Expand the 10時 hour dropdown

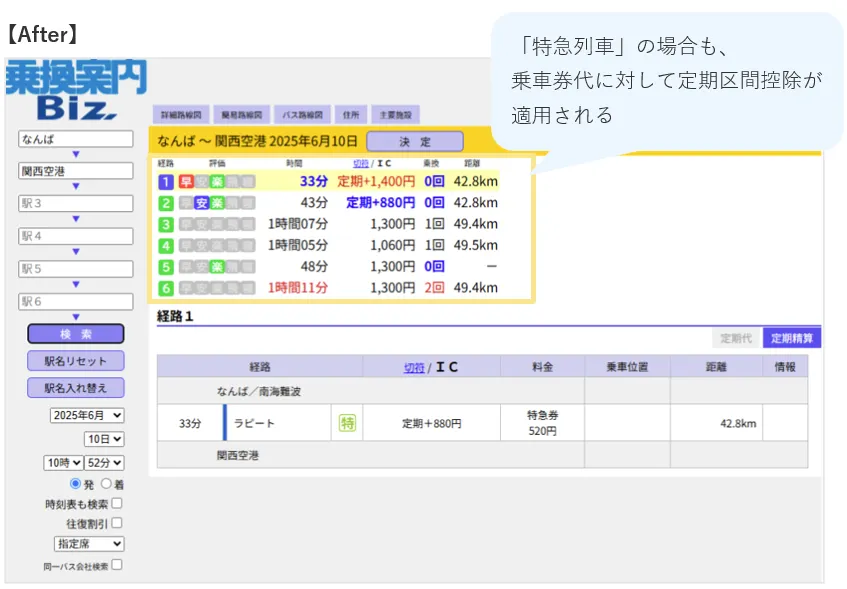(x=63, y=462)
